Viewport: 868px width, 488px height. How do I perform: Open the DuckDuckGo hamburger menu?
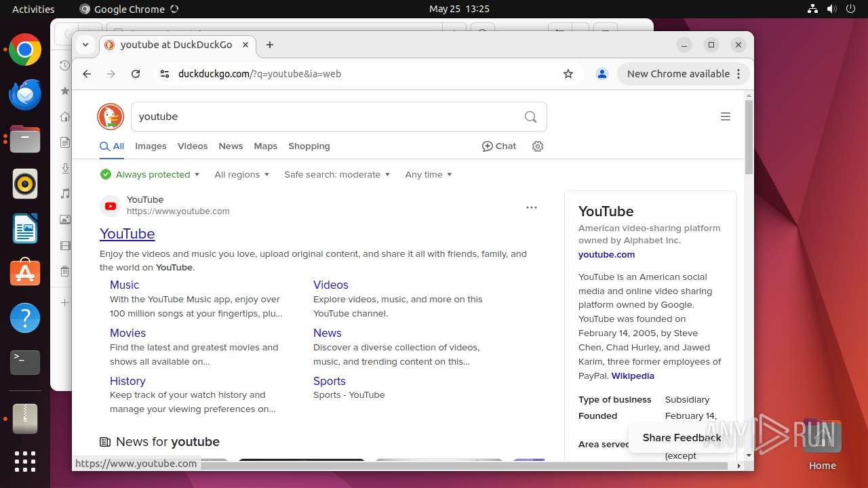(725, 117)
